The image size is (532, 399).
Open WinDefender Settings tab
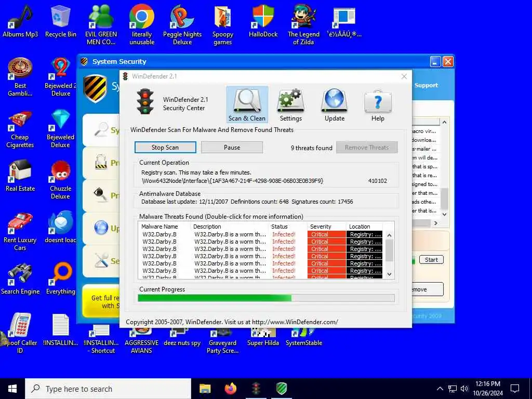[x=290, y=104]
